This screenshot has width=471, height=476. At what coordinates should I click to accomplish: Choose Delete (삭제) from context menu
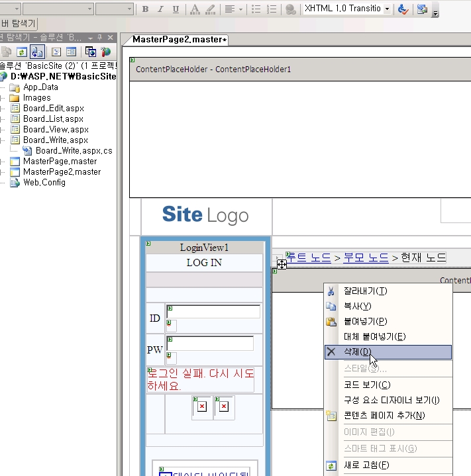(x=388, y=352)
